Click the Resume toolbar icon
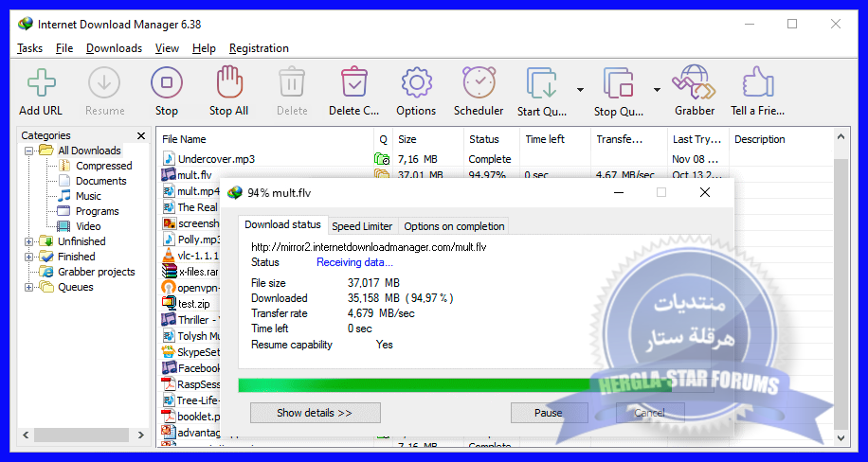 pos(104,83)
